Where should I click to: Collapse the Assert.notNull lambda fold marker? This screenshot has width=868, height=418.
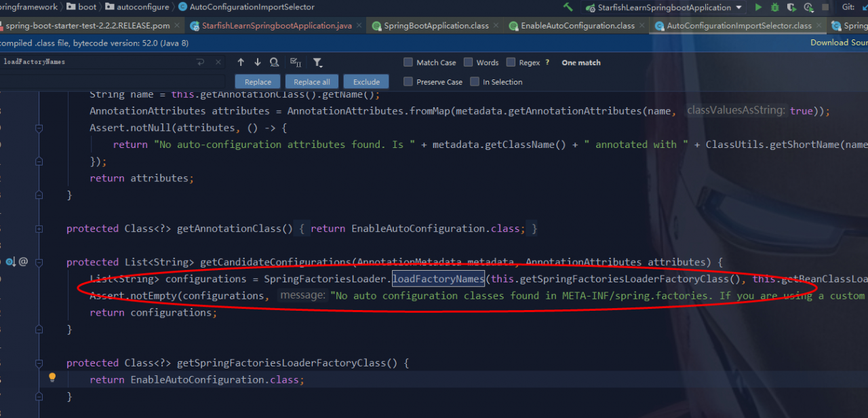tap(39, 128)
